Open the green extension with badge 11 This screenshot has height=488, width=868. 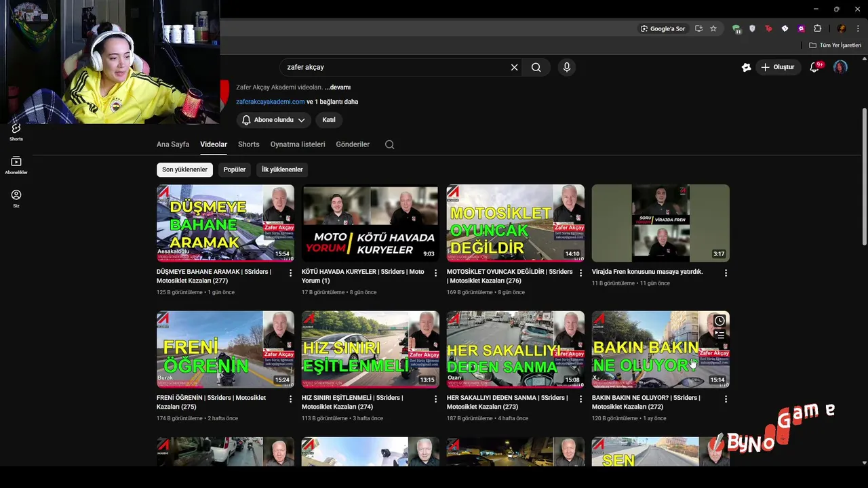(x=736, y=28)
